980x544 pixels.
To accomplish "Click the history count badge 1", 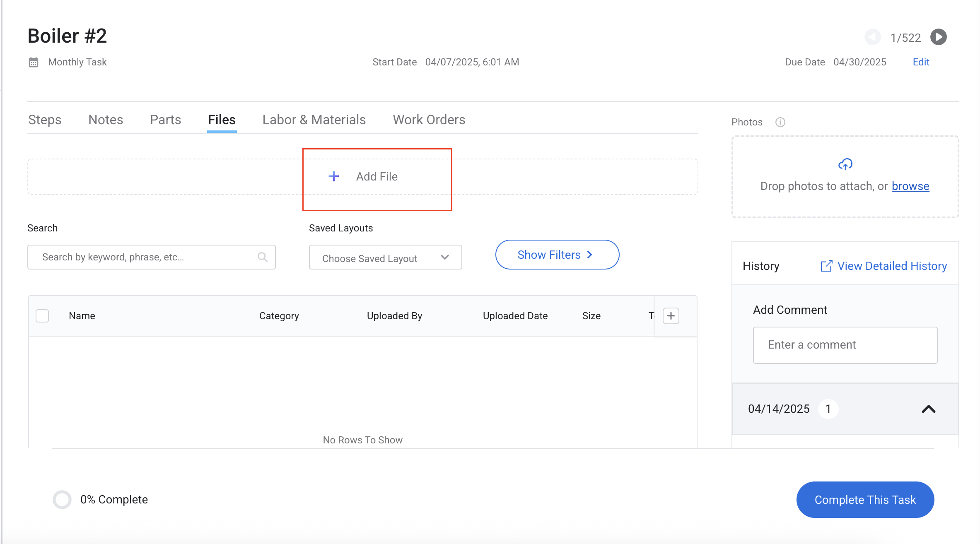I will (x=828, y=409).
